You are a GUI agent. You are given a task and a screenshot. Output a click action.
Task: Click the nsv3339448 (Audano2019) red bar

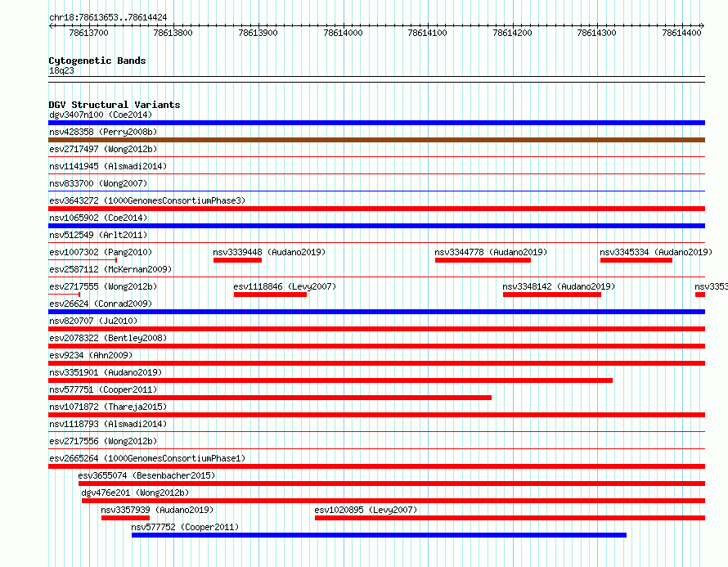click(237, 260)
